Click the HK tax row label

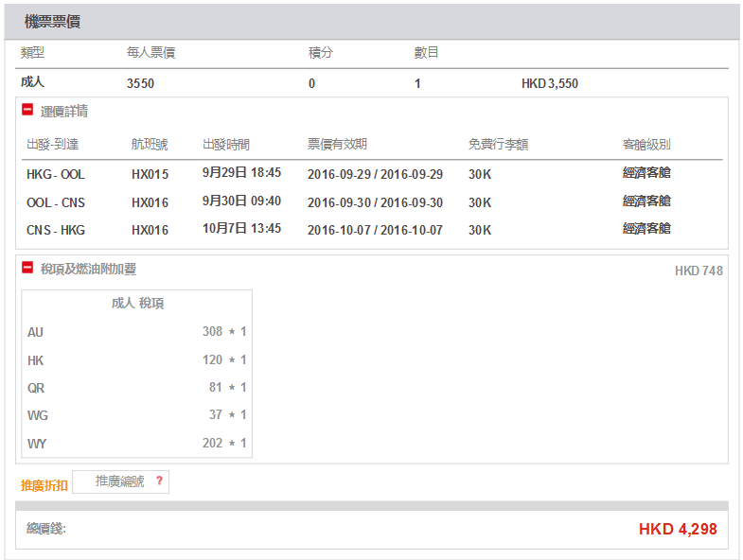[35, 361]
